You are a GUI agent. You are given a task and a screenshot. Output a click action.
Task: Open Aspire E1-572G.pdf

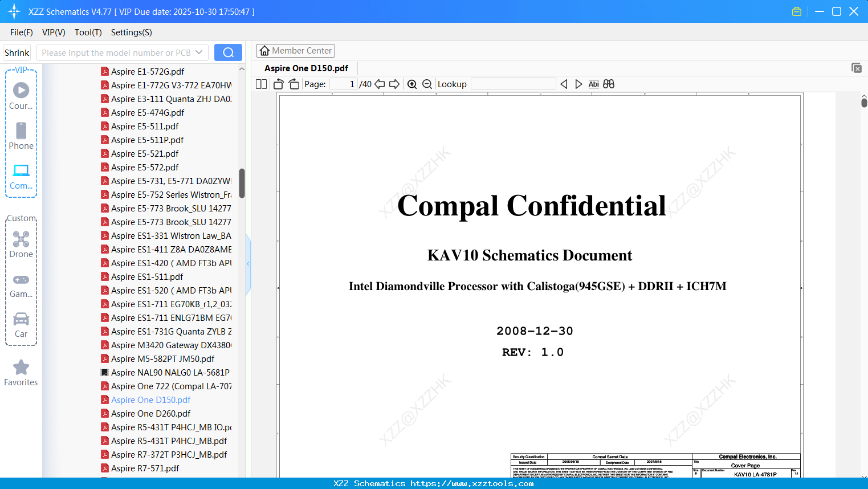click(148, 71)
